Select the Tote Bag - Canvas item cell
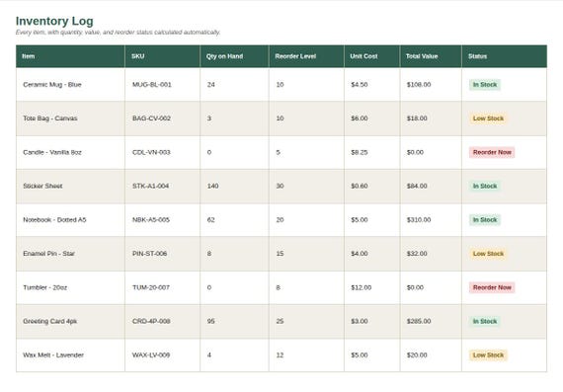 pyautogui.click(x=70, y=118)
